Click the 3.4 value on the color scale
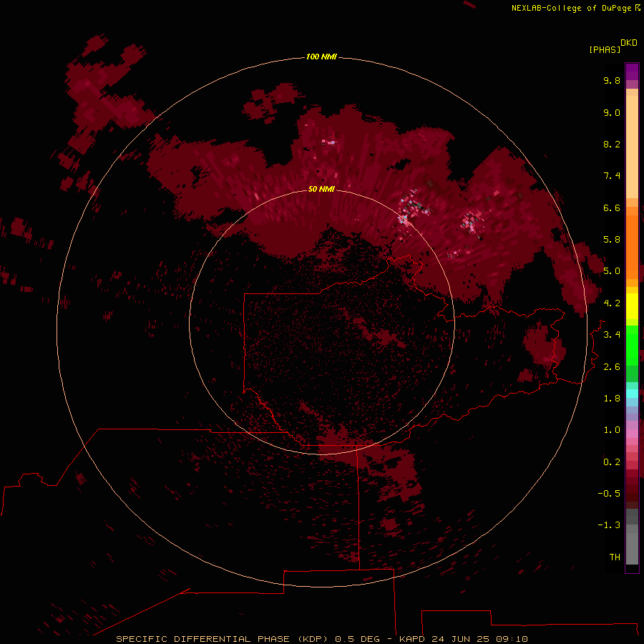The width and height of the screenshot is (644, 644). click(612, 335)
